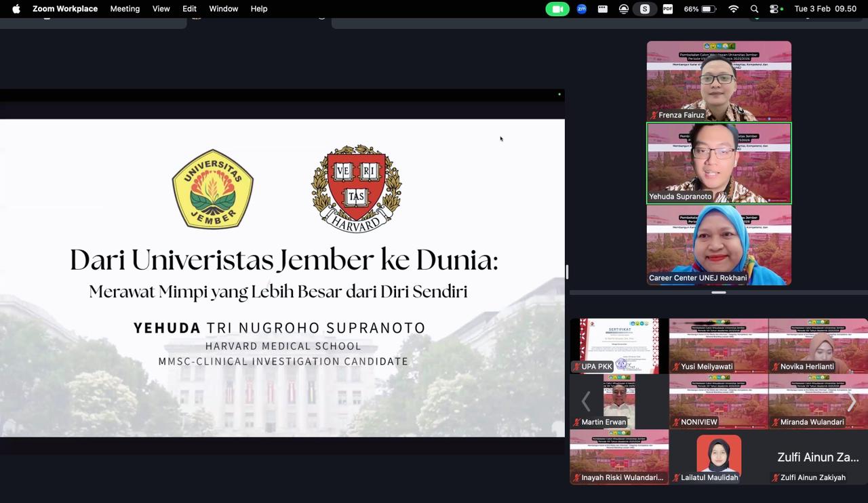Click horizontal resize handle below speaker videos
This screenshot has height=503, width=868.
pyautogui.click(x=719, y=292)
